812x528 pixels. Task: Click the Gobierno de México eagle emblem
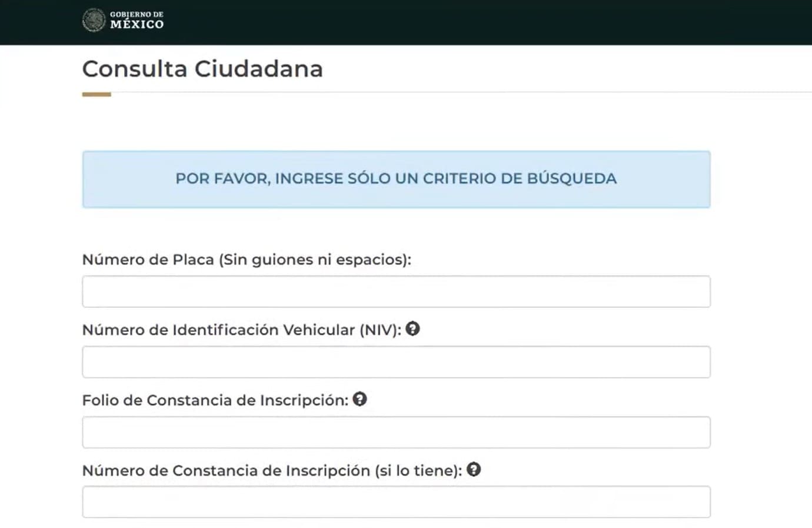(x=93, y=18)
